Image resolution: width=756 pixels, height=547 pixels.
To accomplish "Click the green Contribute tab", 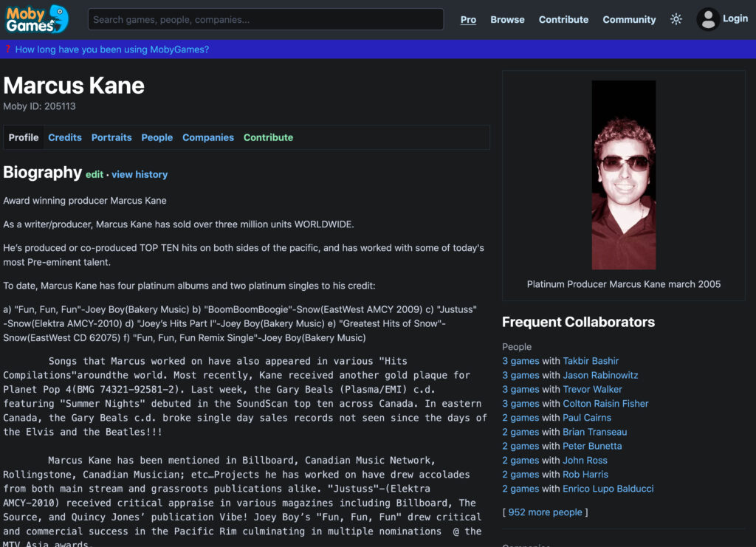I will (268, 137).
